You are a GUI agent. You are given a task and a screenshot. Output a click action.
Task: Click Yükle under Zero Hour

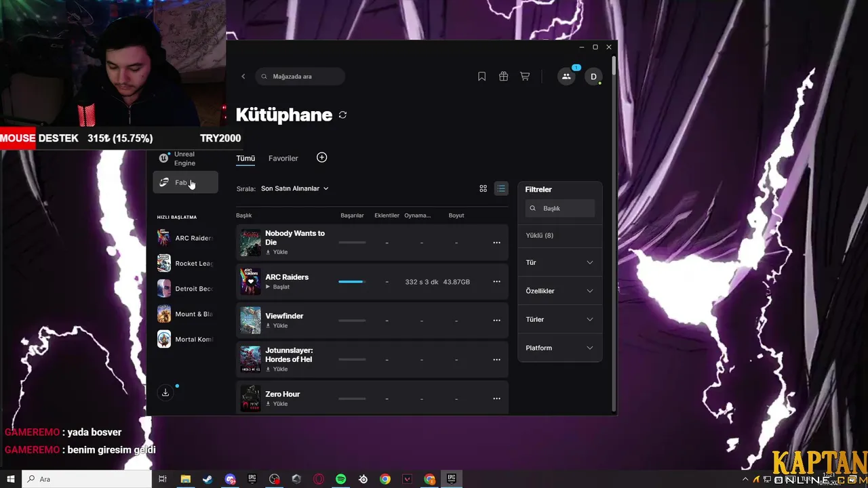pos(277,404)
